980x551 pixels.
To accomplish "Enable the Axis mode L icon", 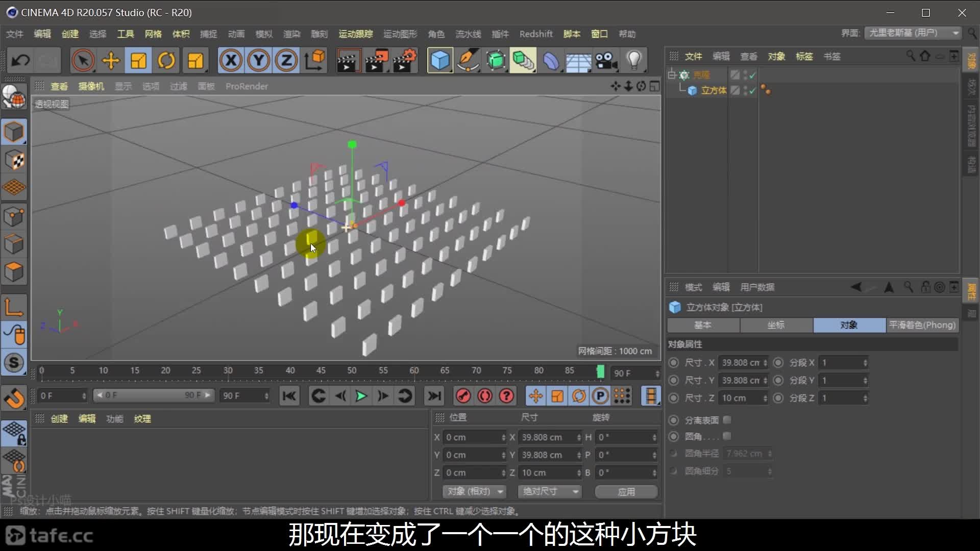I will [x=14, y=307].
